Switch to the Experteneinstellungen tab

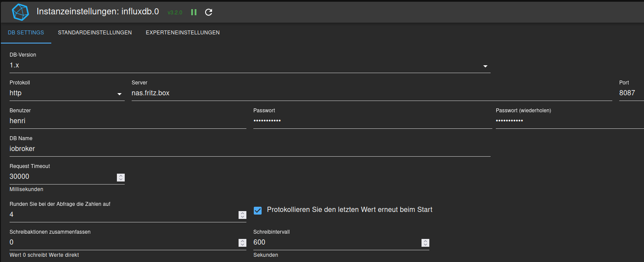[x=183, y=33]
